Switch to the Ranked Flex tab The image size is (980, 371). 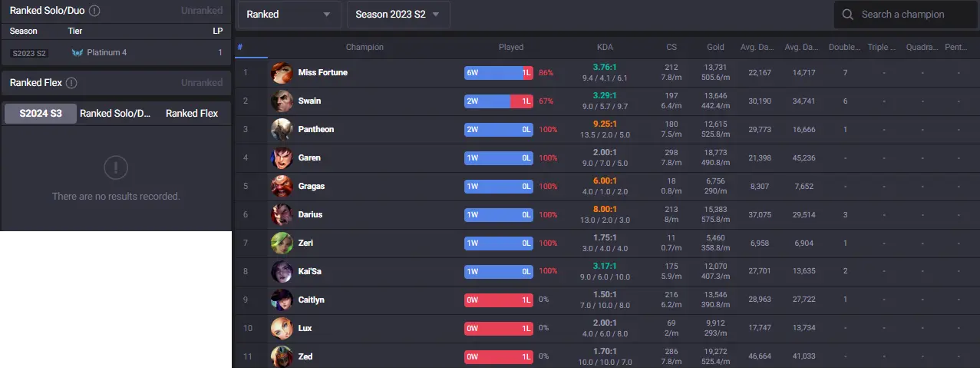pos(192,114)
